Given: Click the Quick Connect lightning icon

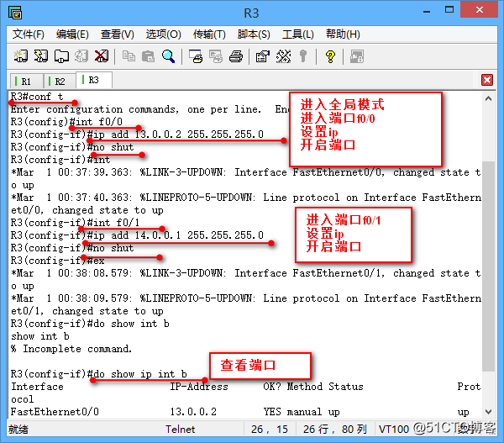Looking at the screenshot, I should (41, 56).
